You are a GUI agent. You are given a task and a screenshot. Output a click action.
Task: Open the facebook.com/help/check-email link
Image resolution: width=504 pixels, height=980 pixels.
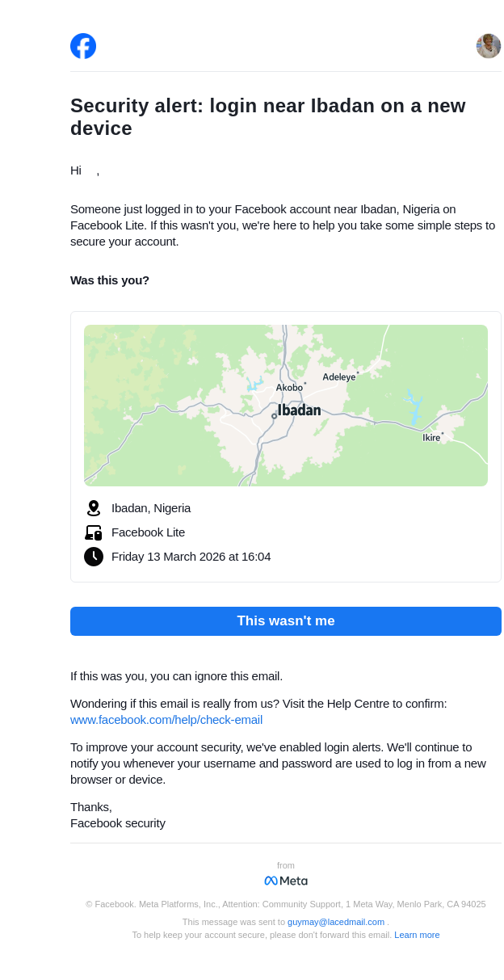pyautogui.click(x=166, y=720)
